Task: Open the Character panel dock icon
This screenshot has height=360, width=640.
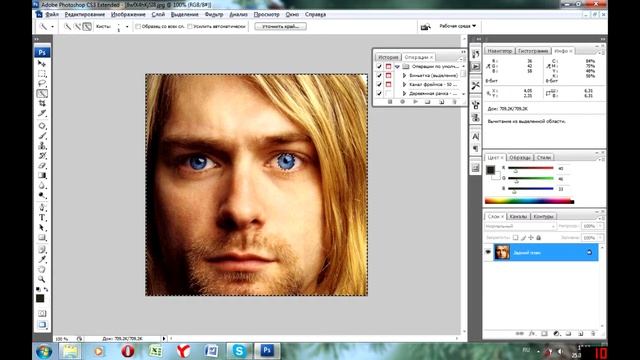Action: [x=476, y=136]
